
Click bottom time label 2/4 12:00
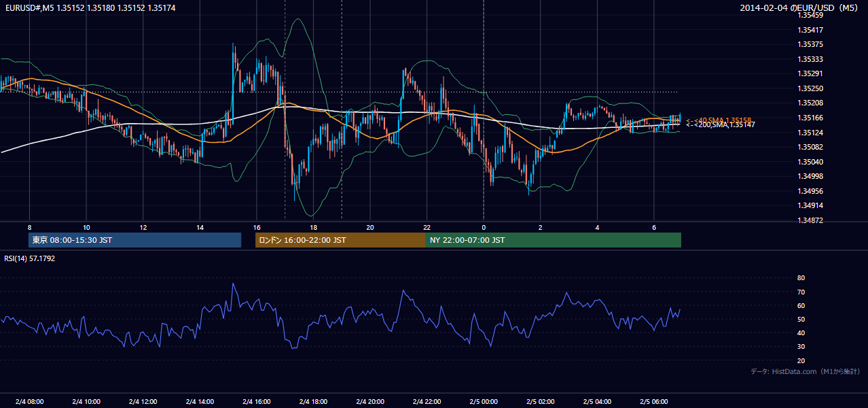point(143,401)
